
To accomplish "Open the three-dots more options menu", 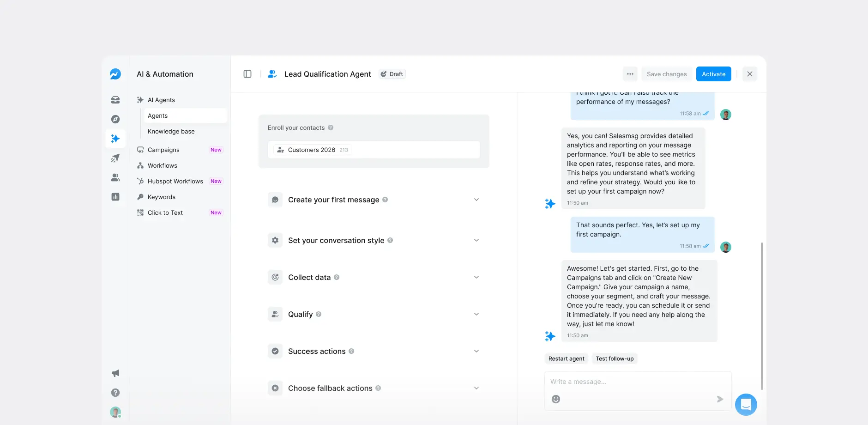I will pos(630,74).
